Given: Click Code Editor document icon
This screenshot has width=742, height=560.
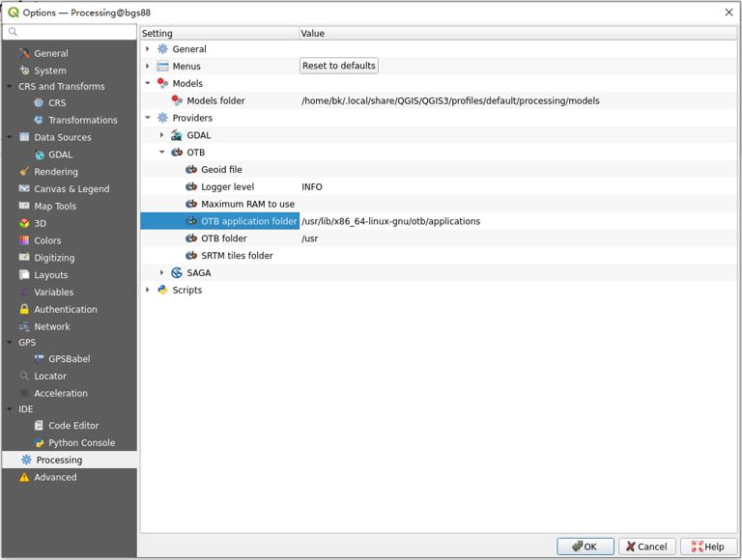Looking at the screenshot, I should (40, 425).
